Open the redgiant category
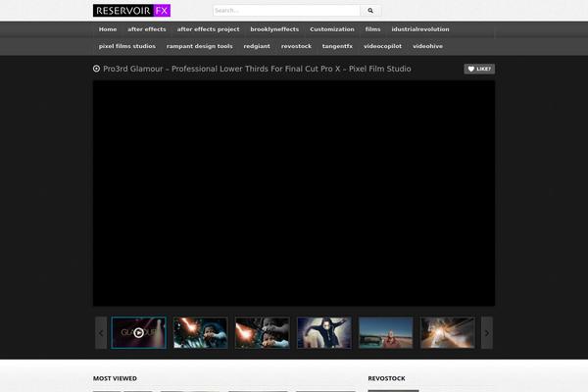 [x=257, y=46]
